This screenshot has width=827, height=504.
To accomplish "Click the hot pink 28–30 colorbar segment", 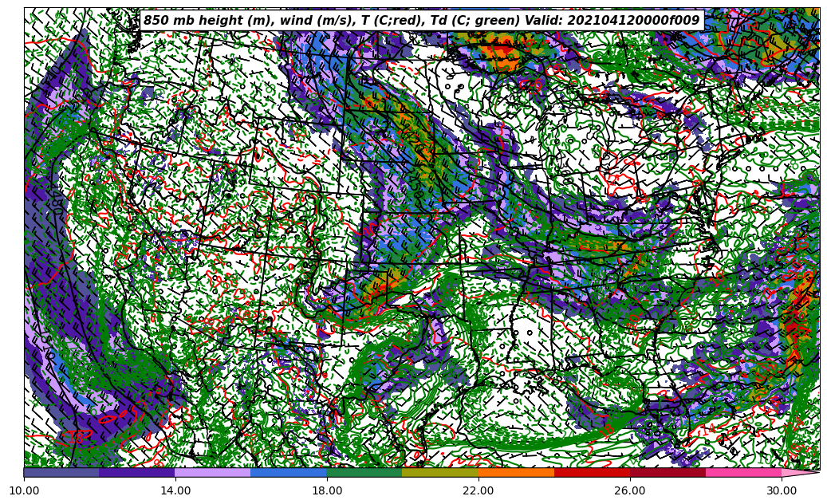I will pyautogui.click(x=743, y=472).
